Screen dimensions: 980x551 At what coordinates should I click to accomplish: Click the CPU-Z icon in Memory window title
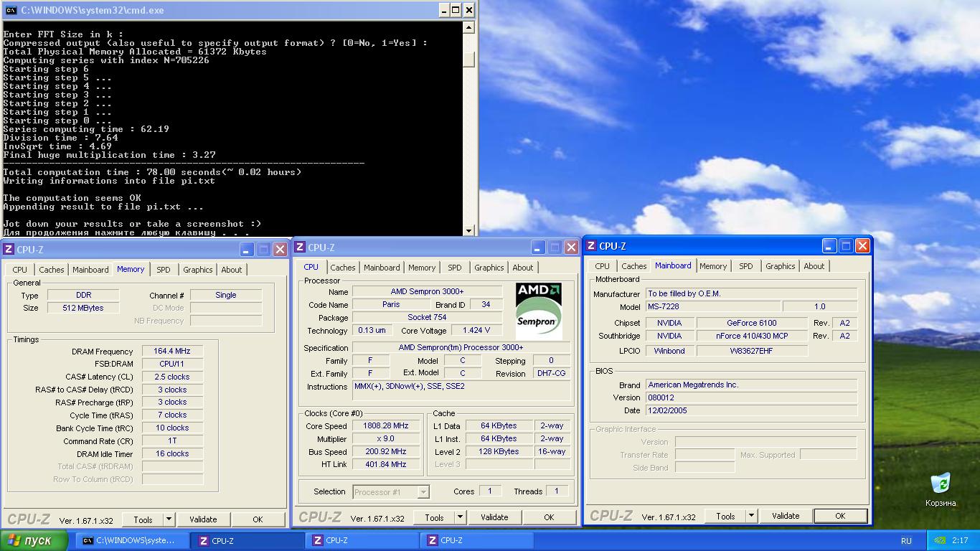(9, 250)
